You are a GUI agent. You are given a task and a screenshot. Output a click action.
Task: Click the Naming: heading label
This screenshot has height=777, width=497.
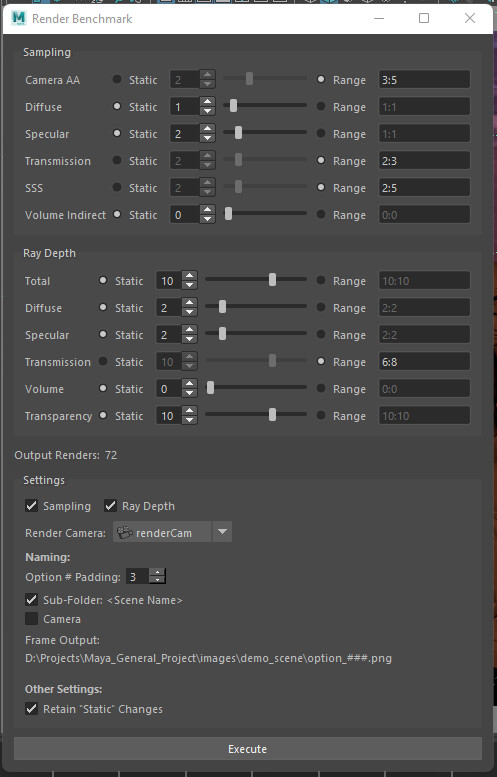click(x=48, y=557)
